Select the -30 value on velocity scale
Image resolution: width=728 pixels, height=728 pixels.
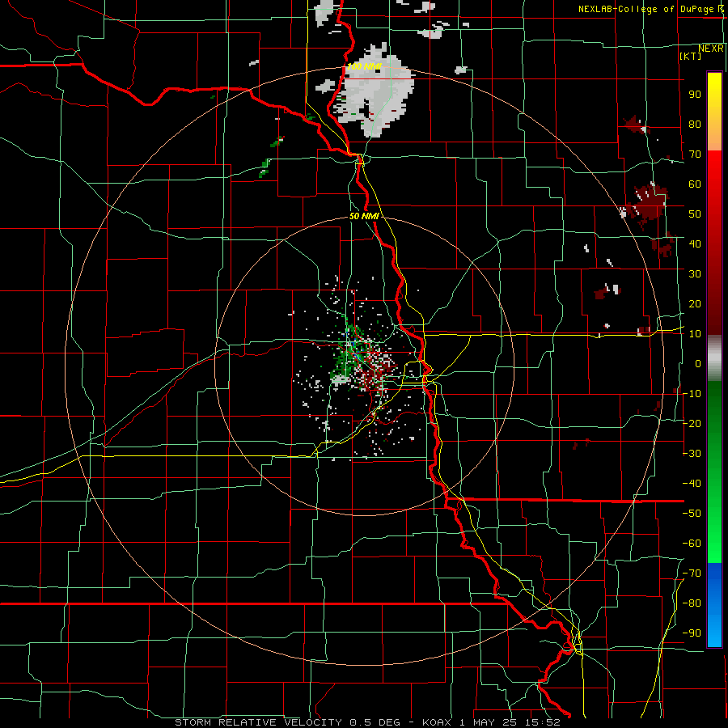point(692,454)
